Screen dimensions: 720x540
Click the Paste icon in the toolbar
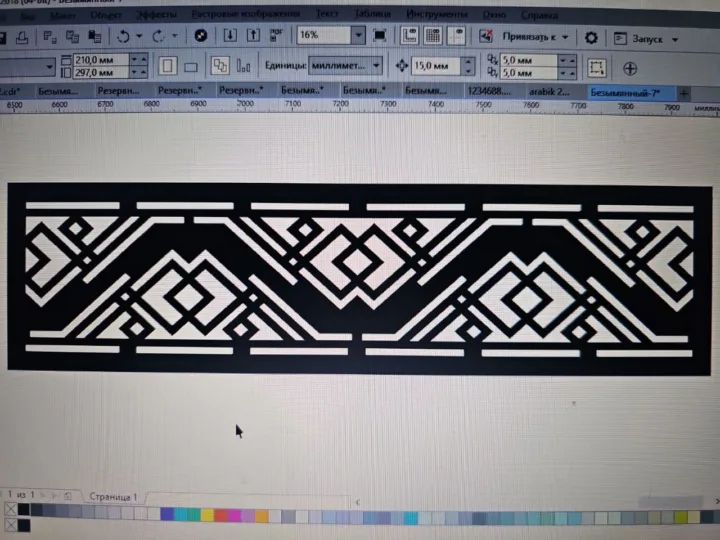[95, 36]
